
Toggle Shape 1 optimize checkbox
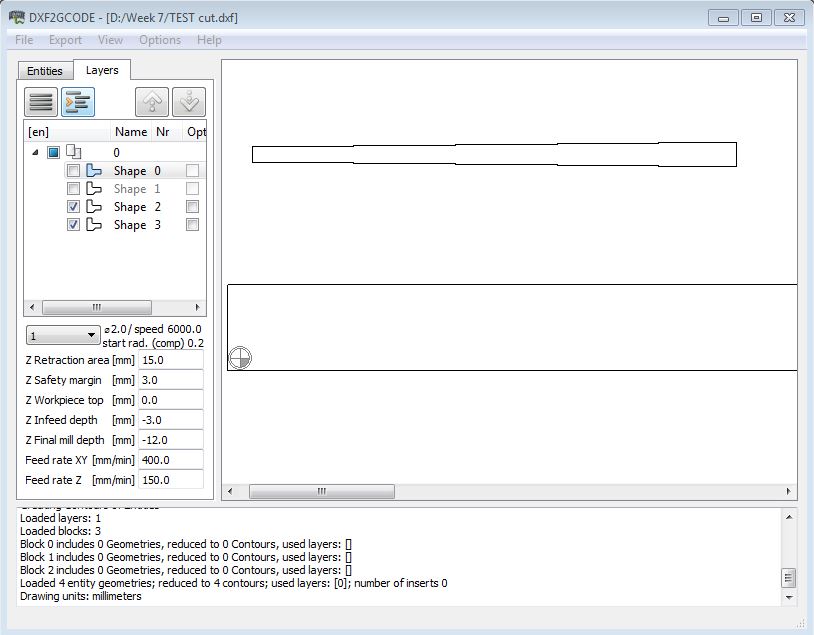click(x=192, y=188)
